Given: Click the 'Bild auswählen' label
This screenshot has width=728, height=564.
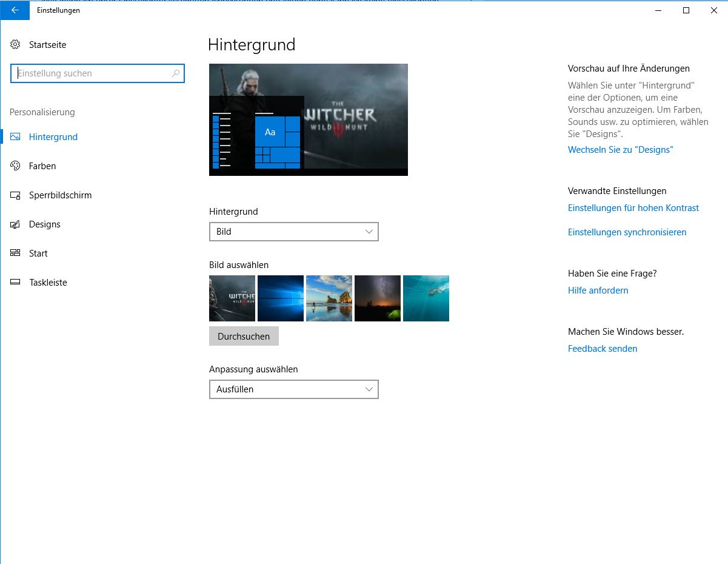Looking at the screenshot, I should (x=239, y=265).
